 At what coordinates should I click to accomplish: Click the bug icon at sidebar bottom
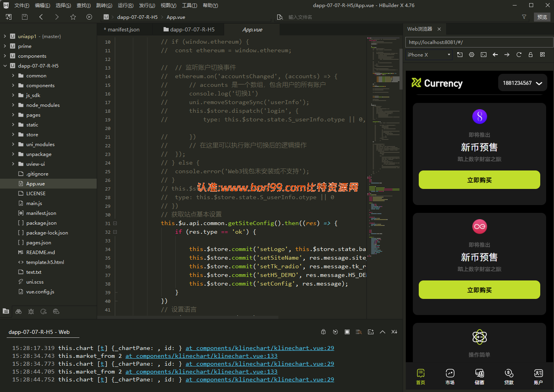(x=31, y=311)
